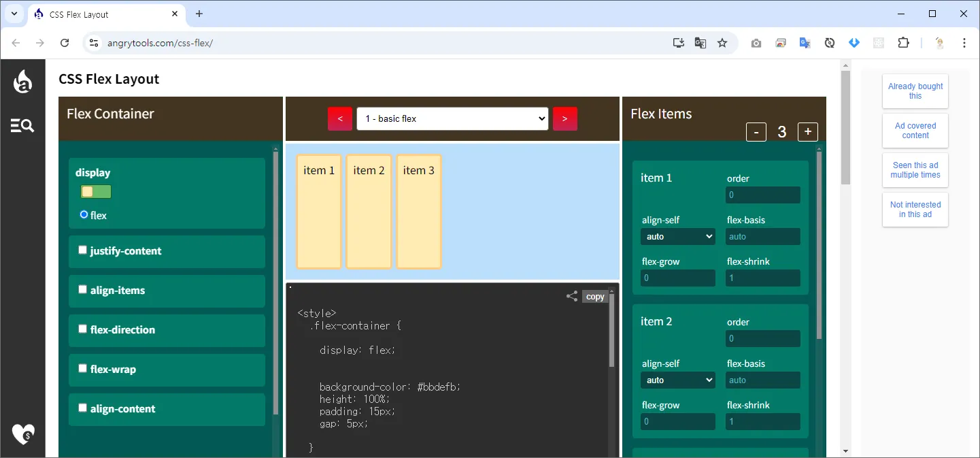Click the heart donate icon

[x=23, y=434]
